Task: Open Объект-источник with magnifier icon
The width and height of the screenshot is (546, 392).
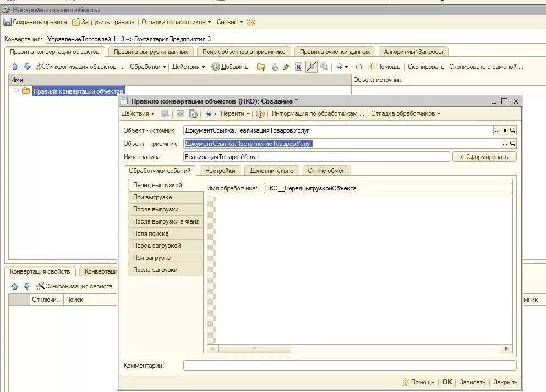Action: (x=512, y=130)
